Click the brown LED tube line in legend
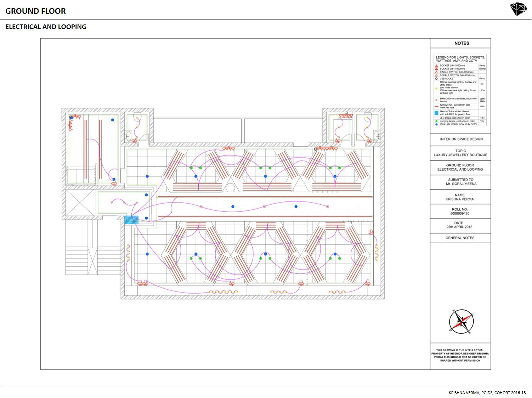 tap(436, 106)
